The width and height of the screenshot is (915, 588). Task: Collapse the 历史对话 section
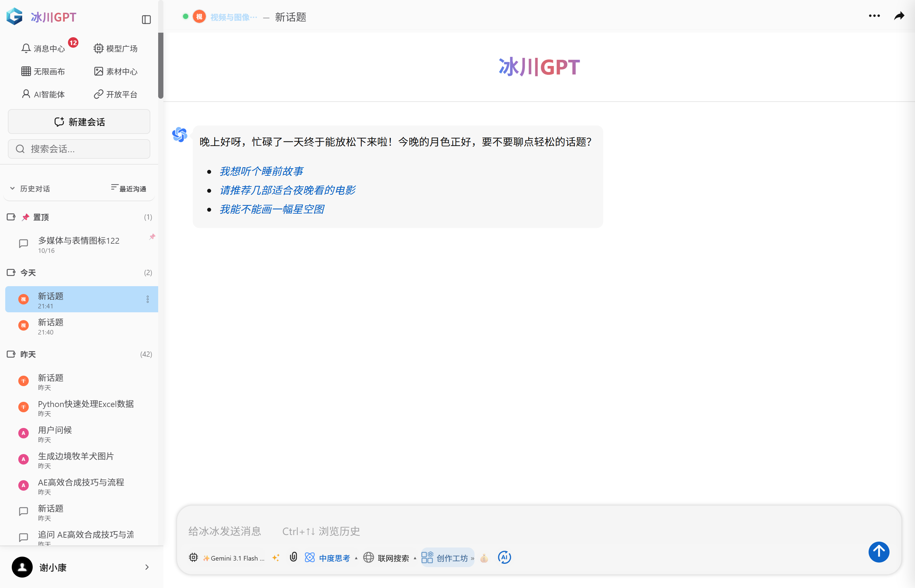pos(13,188)
